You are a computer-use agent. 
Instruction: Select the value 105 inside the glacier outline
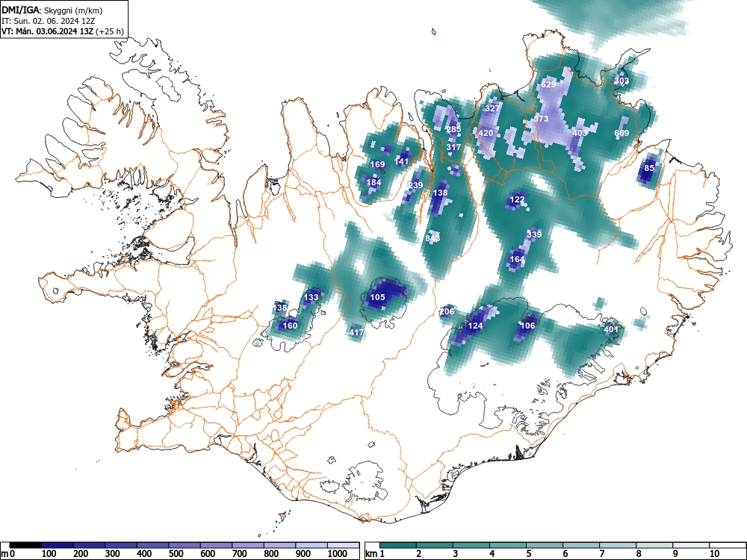377,297
